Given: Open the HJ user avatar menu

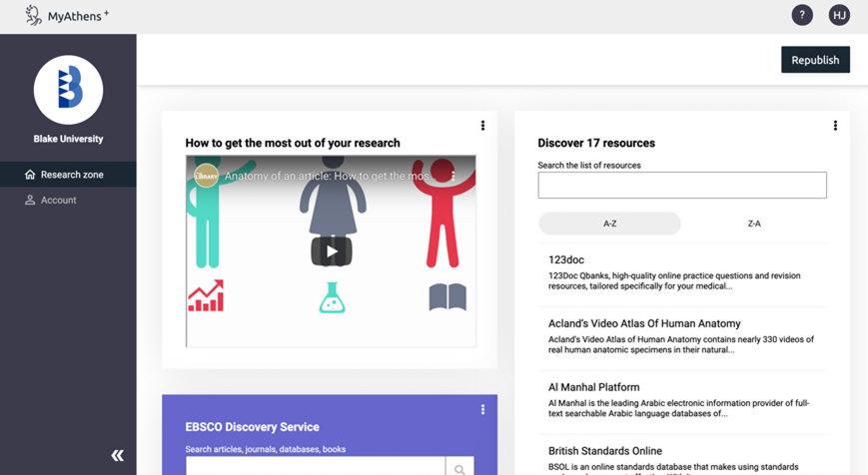Looking at the screenshot, I should pyautogui.click(x=839, y=15).
